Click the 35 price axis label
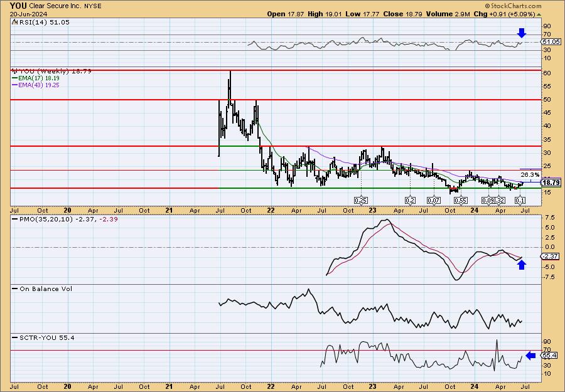This screenshot has width=565, height=392. [x=547, y=139]
